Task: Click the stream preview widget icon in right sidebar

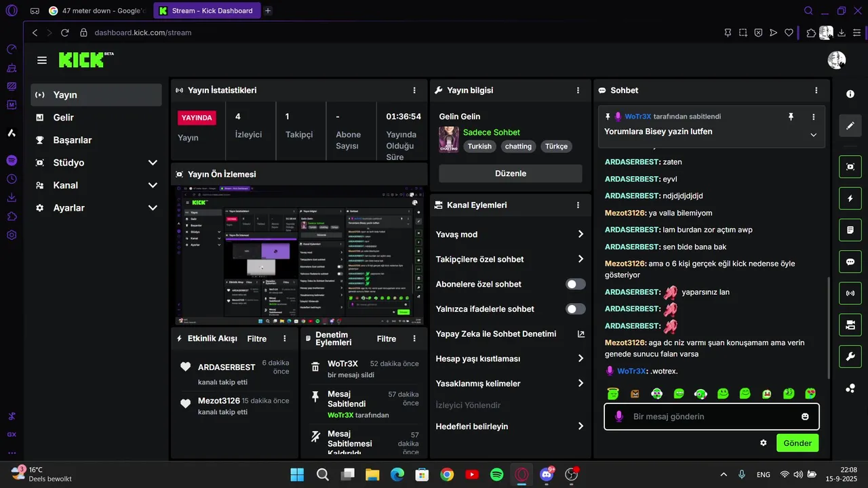Action: coord(850,167)
